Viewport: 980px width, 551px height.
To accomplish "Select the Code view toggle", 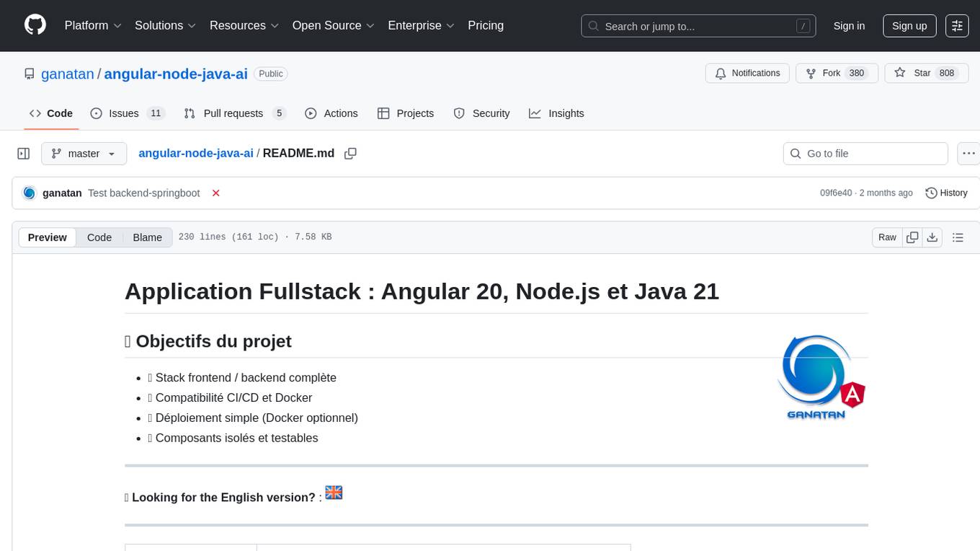I will pos(99,237).
